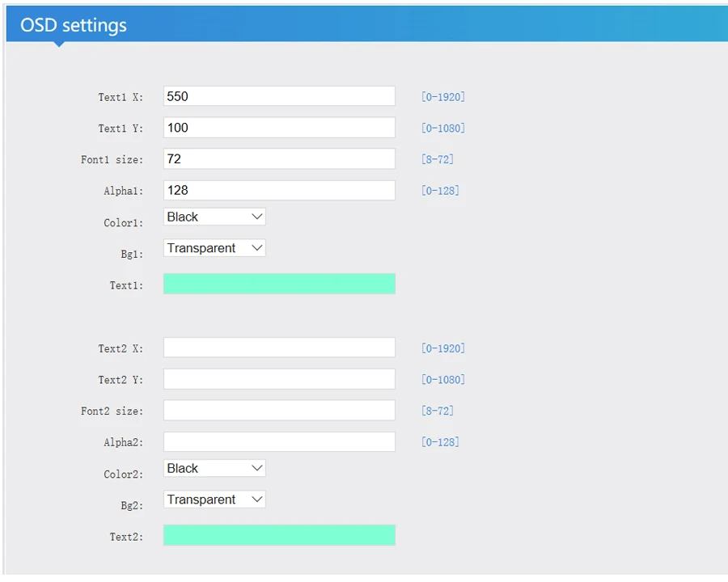Focus the Font2 size field
This screenshot has height=582, width=728.
279,411
